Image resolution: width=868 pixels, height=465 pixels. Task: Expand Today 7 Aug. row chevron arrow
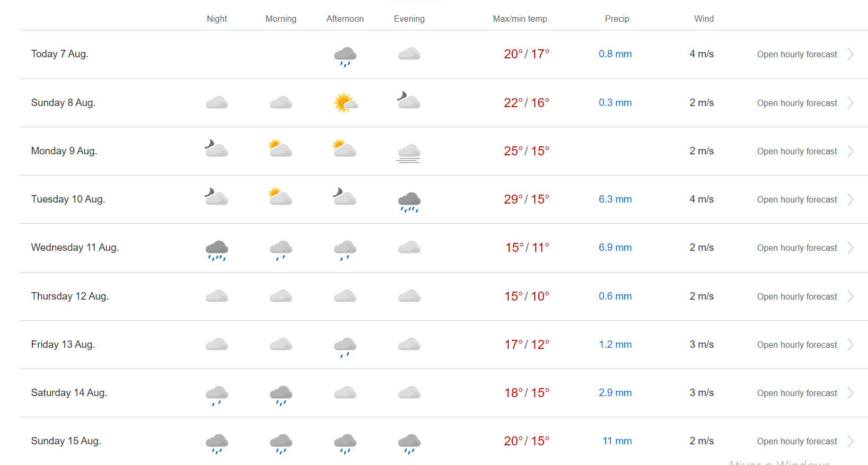pos(851,54)
